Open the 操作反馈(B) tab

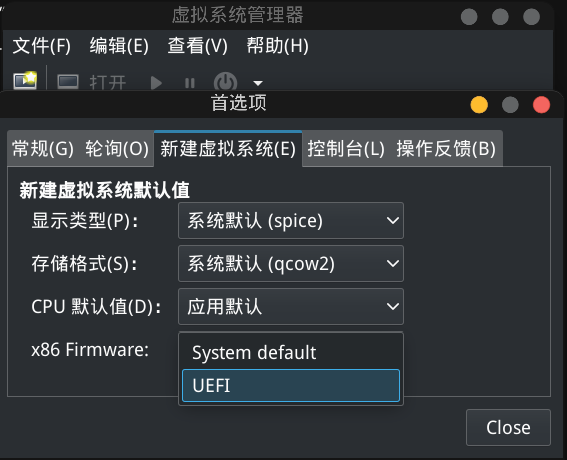click(x=446, y=149)
